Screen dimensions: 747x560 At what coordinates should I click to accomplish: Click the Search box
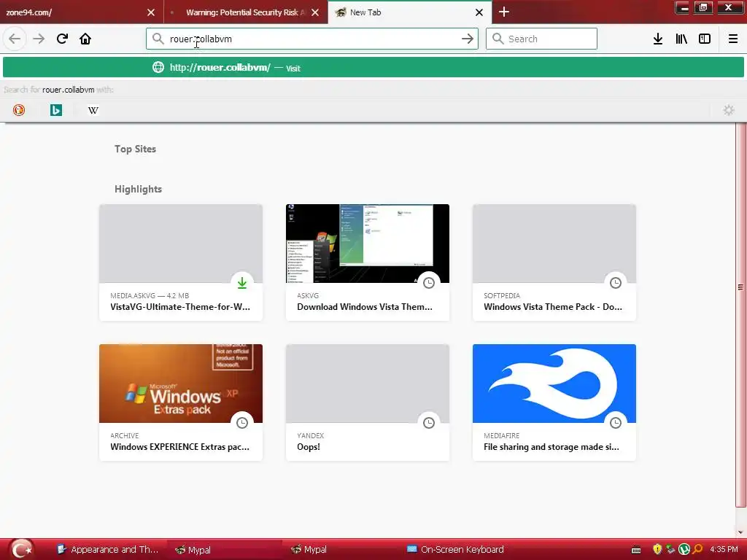[x=541, y=39]
